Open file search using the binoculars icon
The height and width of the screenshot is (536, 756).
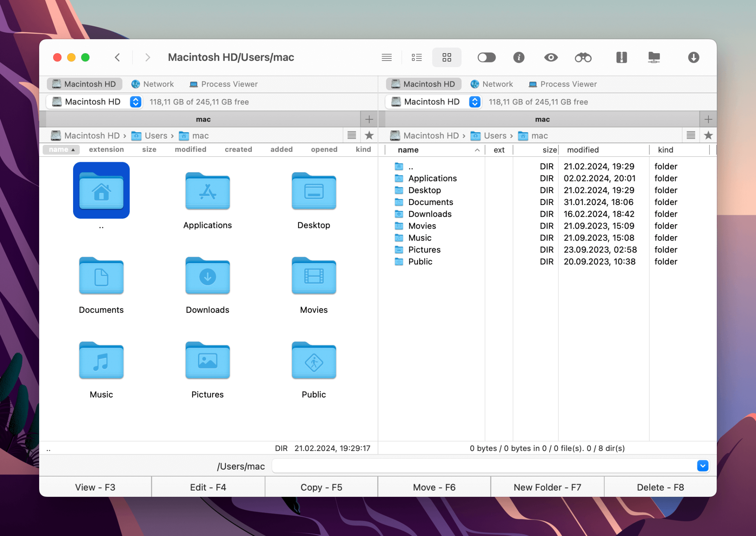583,57
